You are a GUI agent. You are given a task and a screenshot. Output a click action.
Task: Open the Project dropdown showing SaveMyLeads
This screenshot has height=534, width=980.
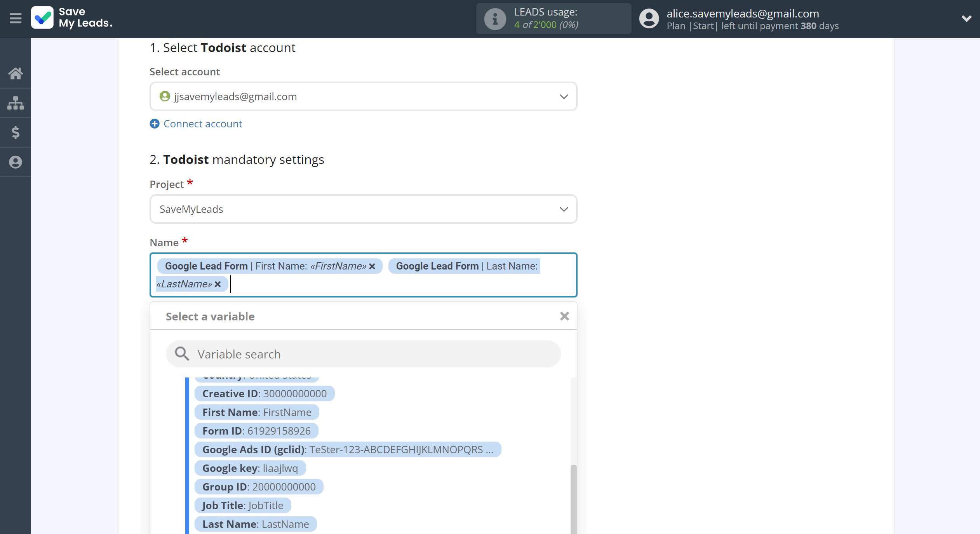(363, 209)
